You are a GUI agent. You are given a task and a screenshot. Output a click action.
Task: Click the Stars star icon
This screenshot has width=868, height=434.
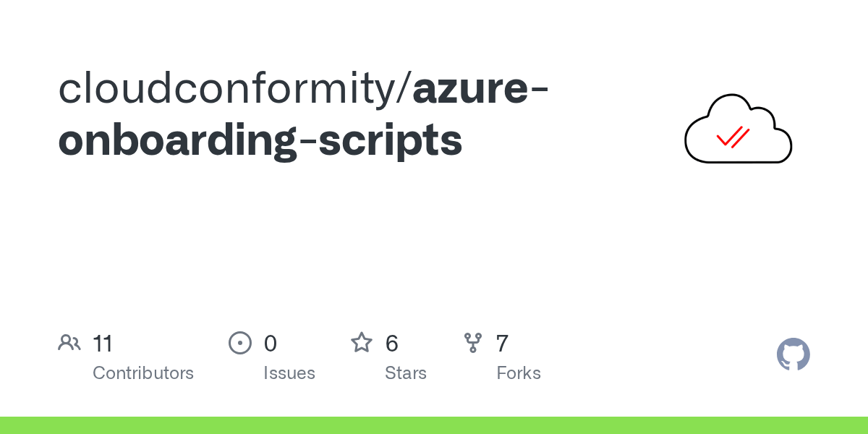[362, 342]
